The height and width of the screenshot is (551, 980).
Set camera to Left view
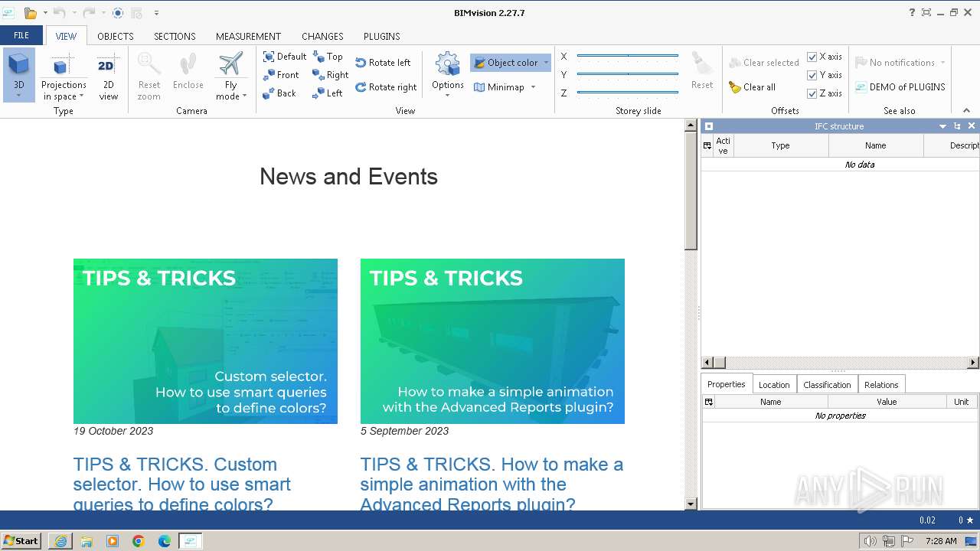[328, 93]
